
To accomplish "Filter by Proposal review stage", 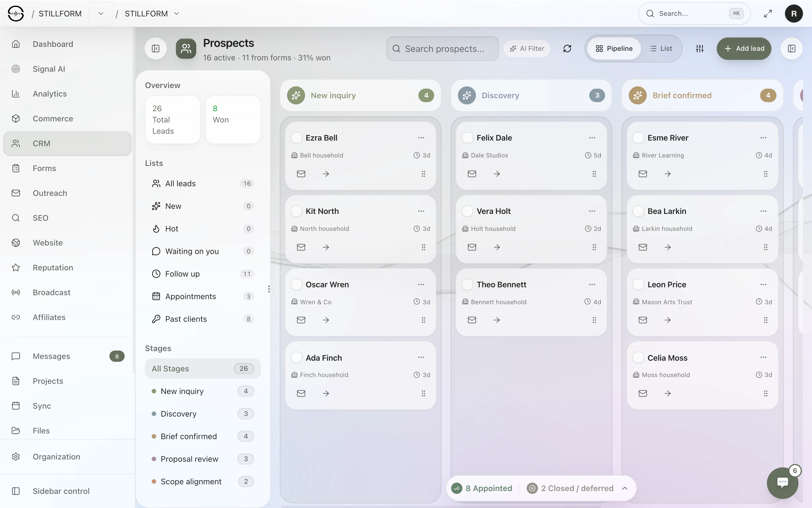I will [x=203, y=459].
